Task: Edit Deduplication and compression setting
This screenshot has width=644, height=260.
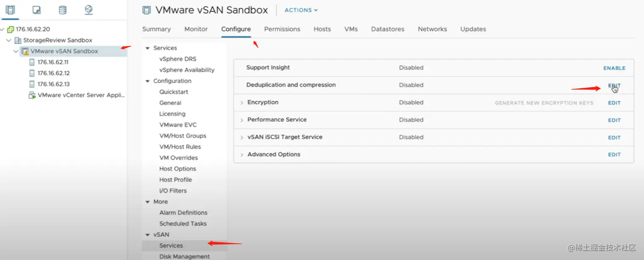Action: pyautogui.click(x=614, y=86)
